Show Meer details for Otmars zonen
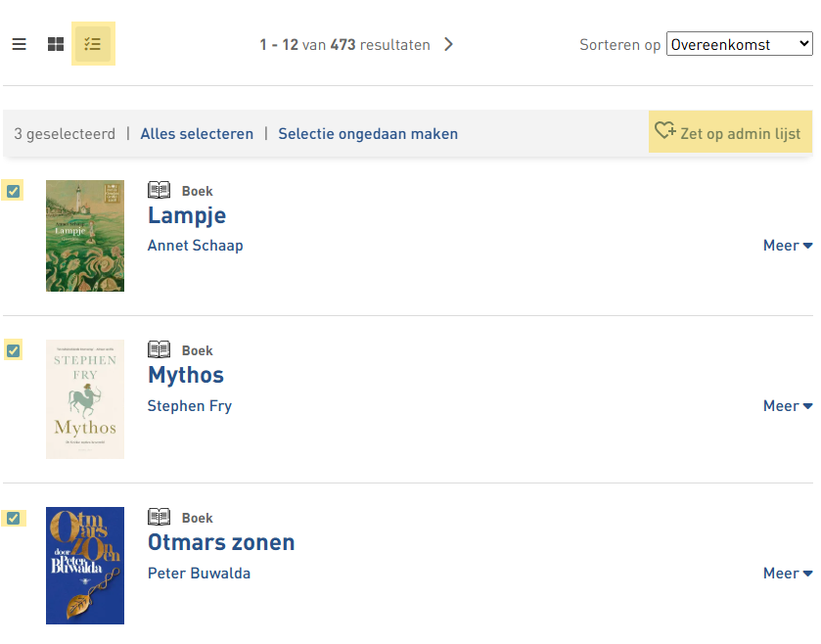This screenshot has width=821, height=644. click(787, 574)
